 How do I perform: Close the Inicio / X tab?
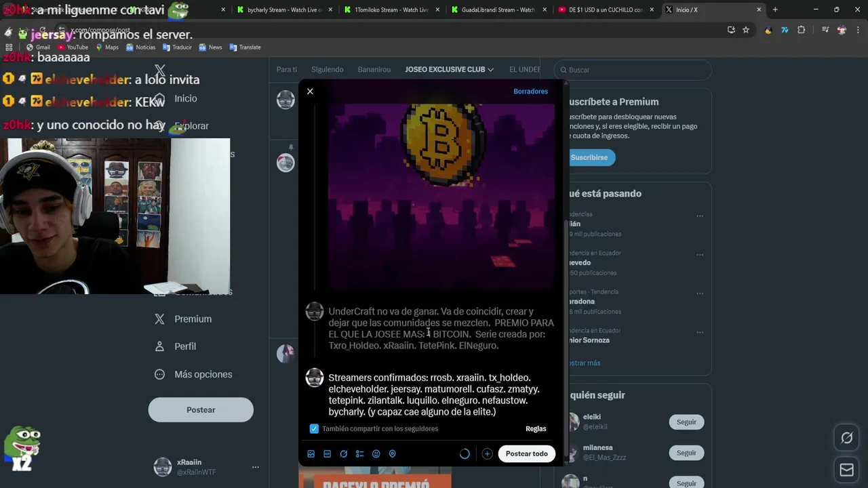pyautogui.click(x=759, y=10)
